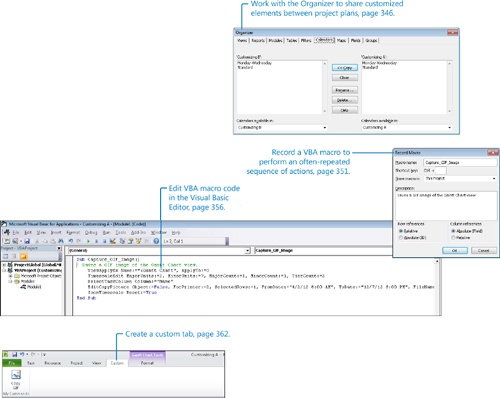500x398 pixels.
Task: Switch to the Resource ribbon tab
Action: (x=53, y=363)
